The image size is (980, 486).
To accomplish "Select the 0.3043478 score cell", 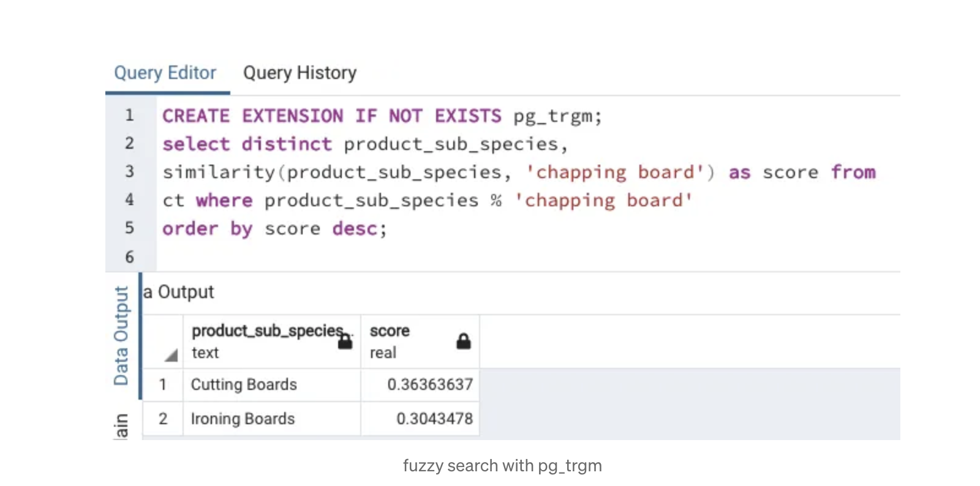I will click(434, 419).
